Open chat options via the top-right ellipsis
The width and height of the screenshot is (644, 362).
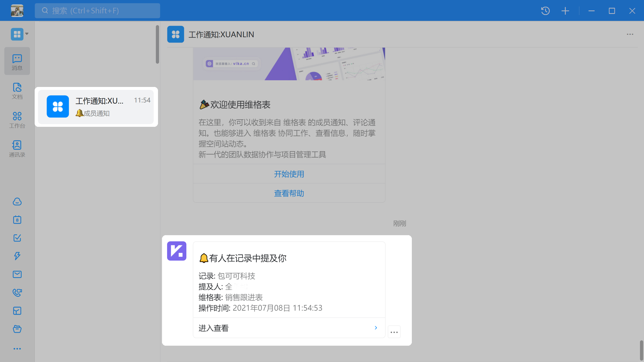pos(630,34)
